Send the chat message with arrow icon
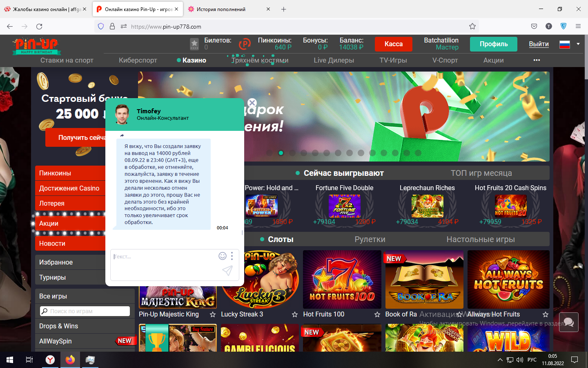The width and height of the screenshot is (588, 368). pyautogui.click(x=227, y=270)
